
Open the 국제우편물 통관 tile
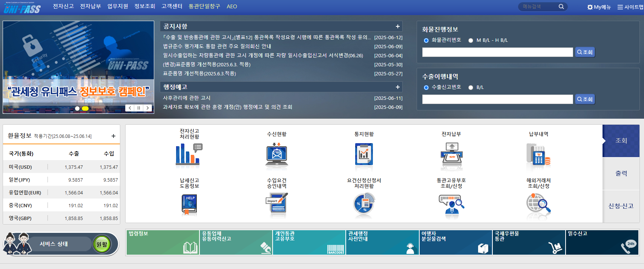pyautogui.click(x=529, y=242)
